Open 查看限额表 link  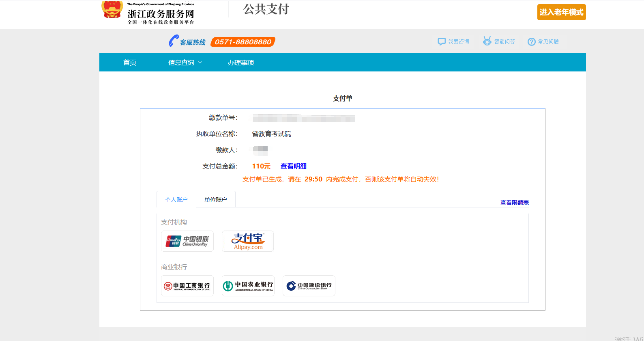(514, 203)
